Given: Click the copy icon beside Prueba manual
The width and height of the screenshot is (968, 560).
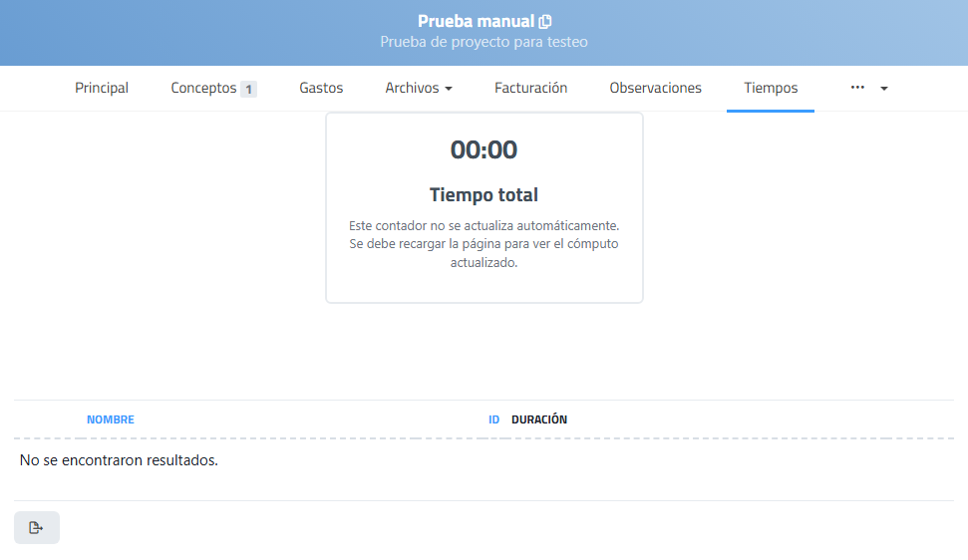Looking at the screenshot, I should [545, 21].
